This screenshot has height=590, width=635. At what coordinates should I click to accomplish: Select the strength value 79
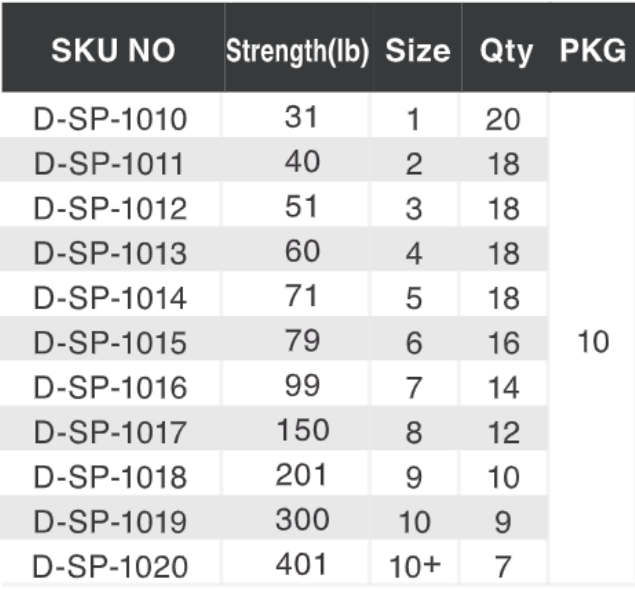[300, 341]
